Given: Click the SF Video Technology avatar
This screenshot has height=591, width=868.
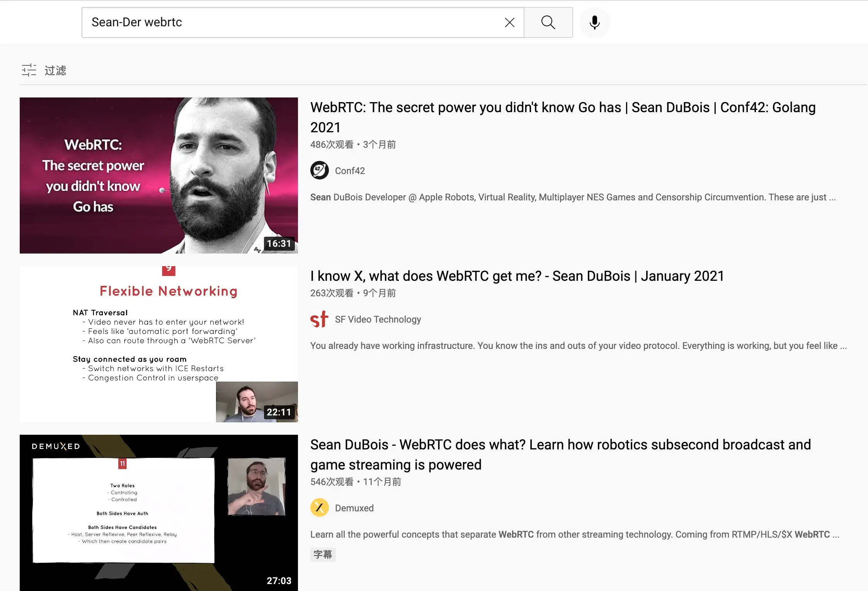Looking at the screenshot, I should [x=319, y=319].
